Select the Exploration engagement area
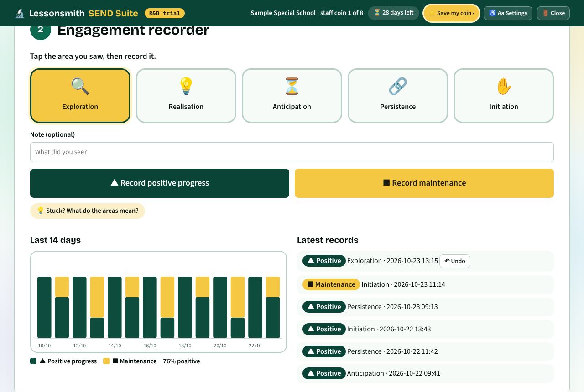The image size is (584, 392). tap(80, 96)
